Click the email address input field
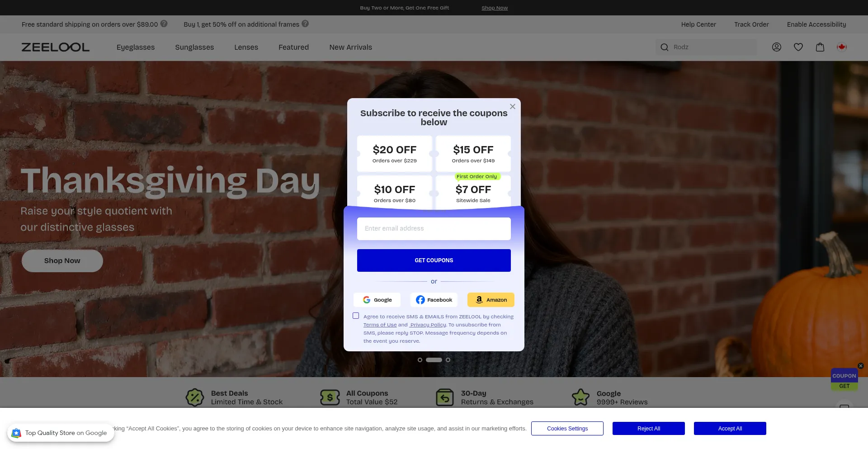Image resolution: width=868 pixels, height=449 pixels. click(x=434, y=229)
